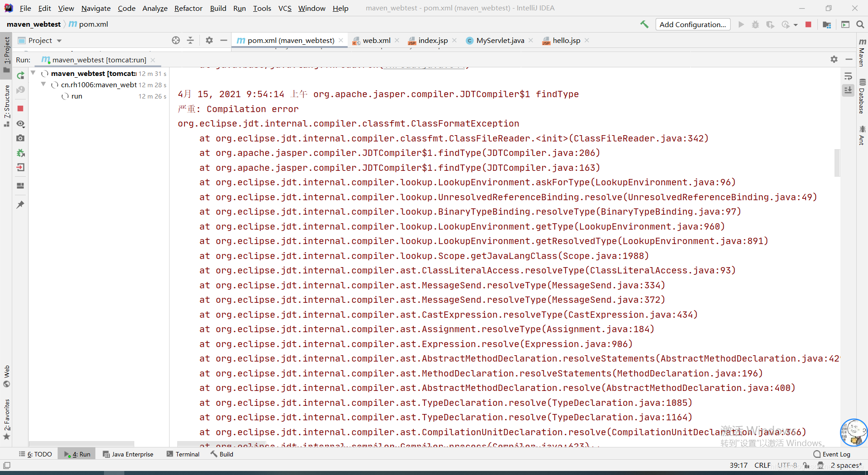Click the greyed toggle skip tests icon below rerun

pyautogui.click(x=20, y=90)
